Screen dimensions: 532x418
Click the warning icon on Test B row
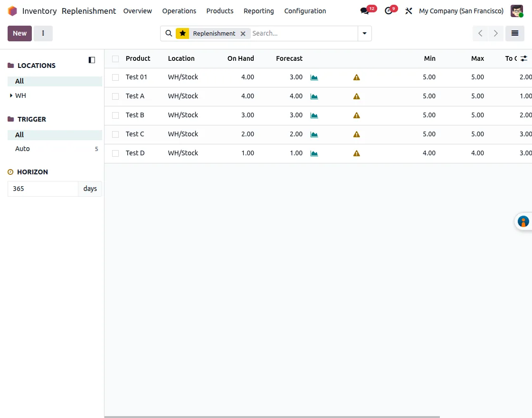356,115
